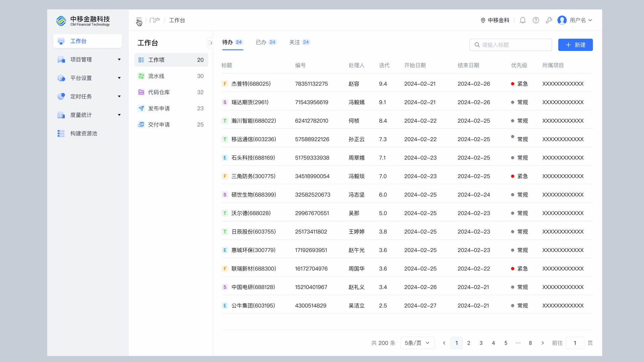Click the 中国电研(688128) title

253,287
